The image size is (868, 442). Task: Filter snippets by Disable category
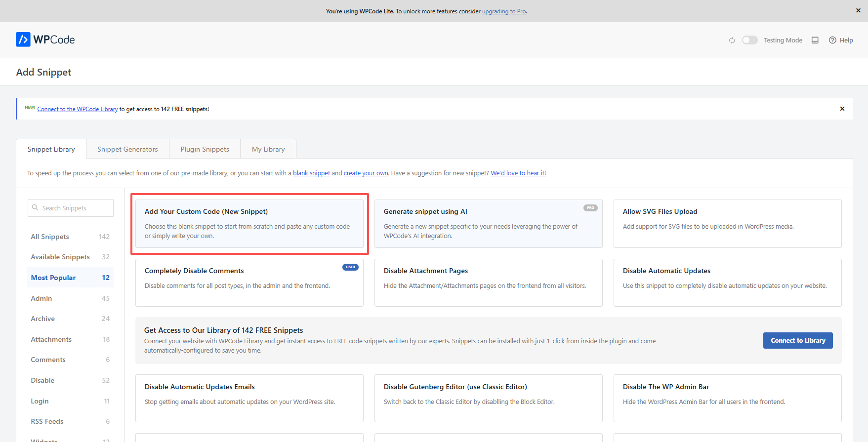click(x=70, y=380)
